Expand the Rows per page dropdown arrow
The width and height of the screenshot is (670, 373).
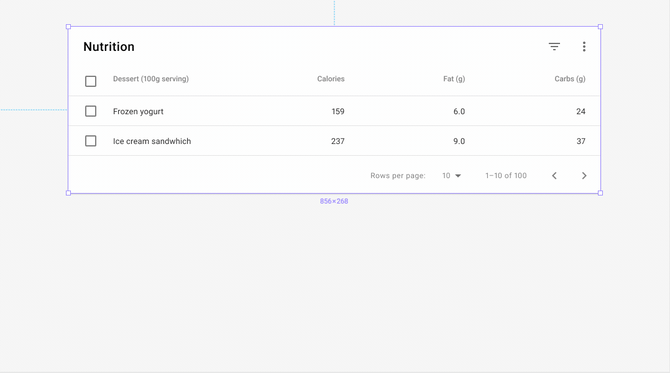click(458, 176)
